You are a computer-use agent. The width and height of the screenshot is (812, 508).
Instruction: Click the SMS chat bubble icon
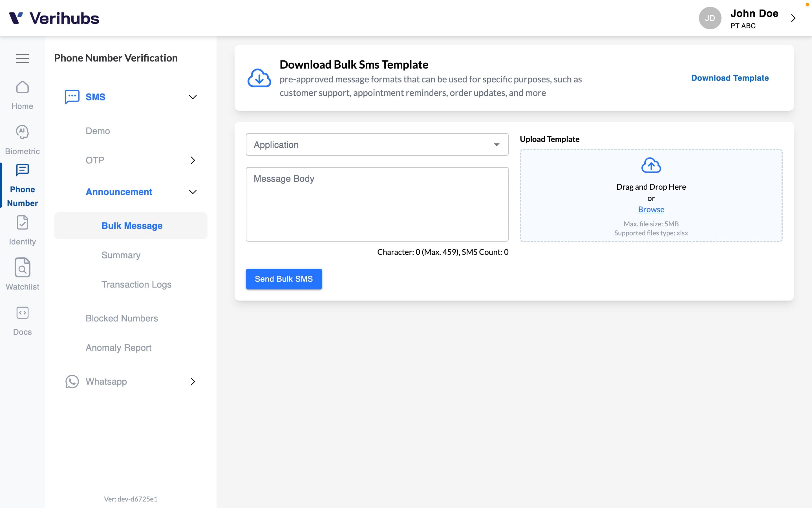coord(72,97)
